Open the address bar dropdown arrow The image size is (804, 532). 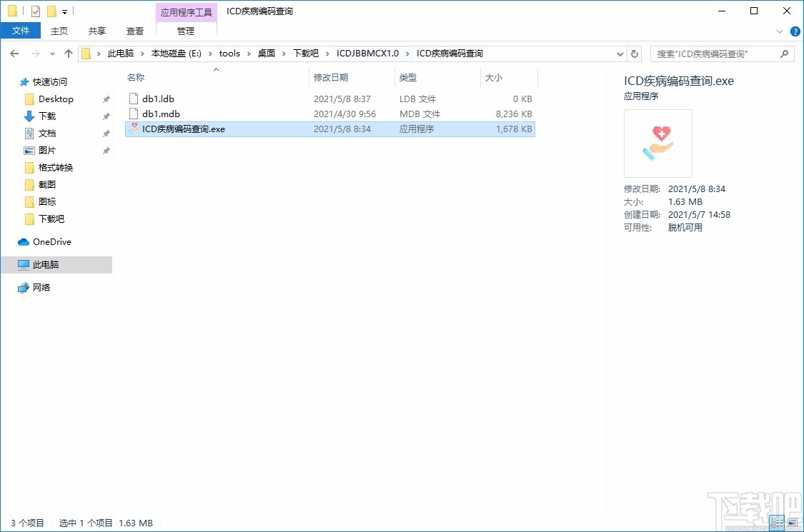coord(620,53)
